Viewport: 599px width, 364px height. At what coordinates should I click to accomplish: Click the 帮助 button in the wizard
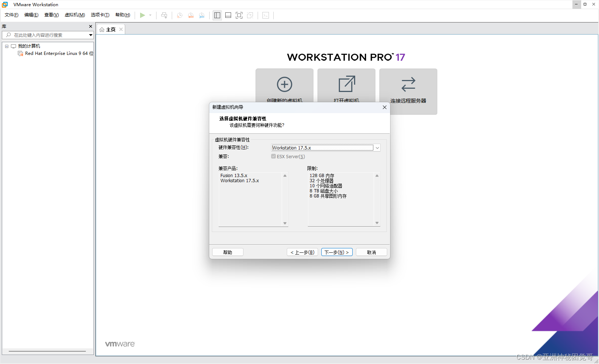(x=228, y=252)
